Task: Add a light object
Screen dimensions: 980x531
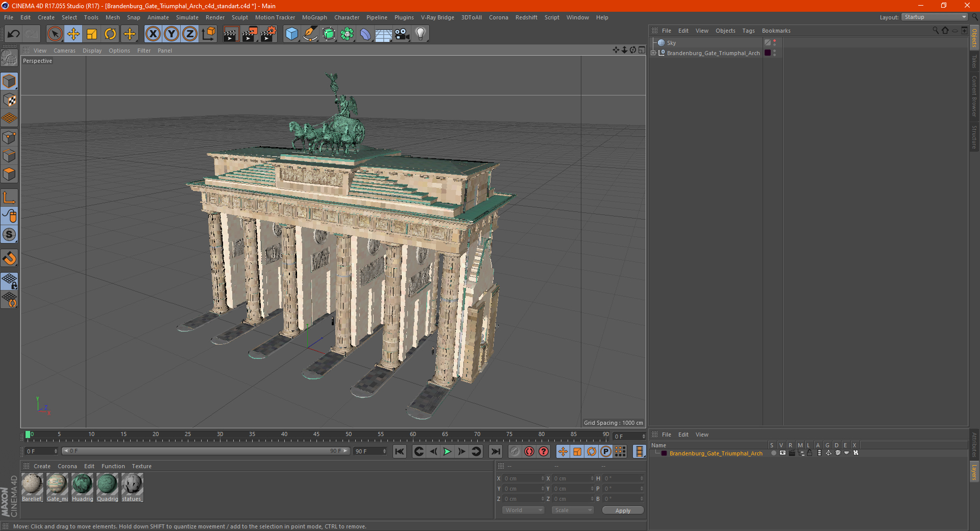Action: click(421, 34)
